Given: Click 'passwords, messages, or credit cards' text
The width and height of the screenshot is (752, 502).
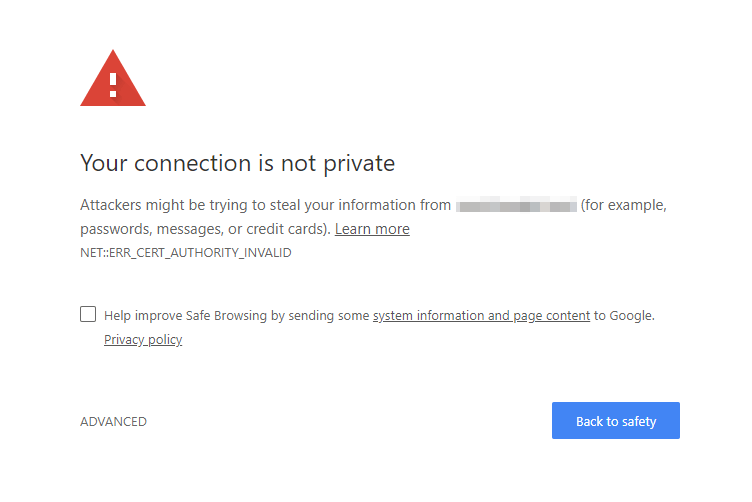Looking at the screenshot, I should click(x=203, y=229).
